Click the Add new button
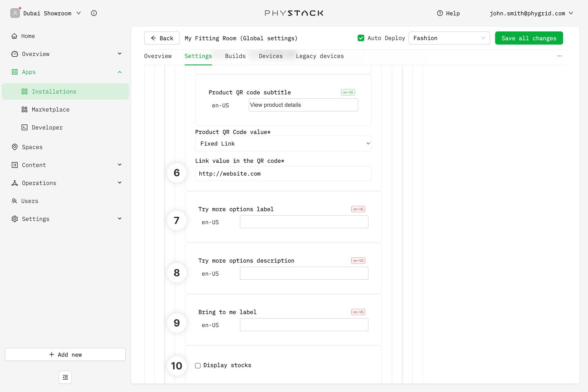The width and height of the screenshot is (588, 392). (65, 354)
